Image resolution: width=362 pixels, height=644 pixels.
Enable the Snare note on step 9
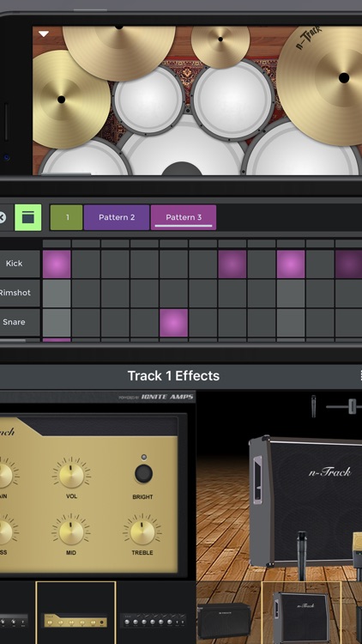291,323
